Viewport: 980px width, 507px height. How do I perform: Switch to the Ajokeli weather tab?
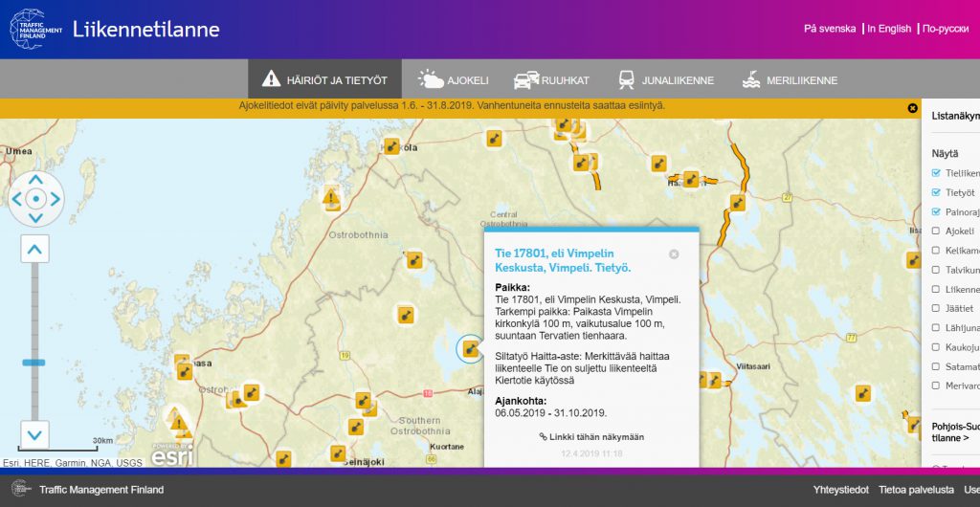coord(453,80)
